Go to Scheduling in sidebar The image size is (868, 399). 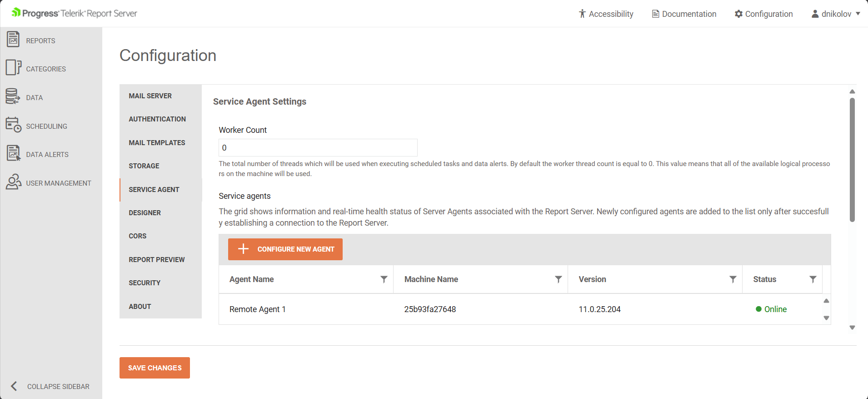point(46,126)
